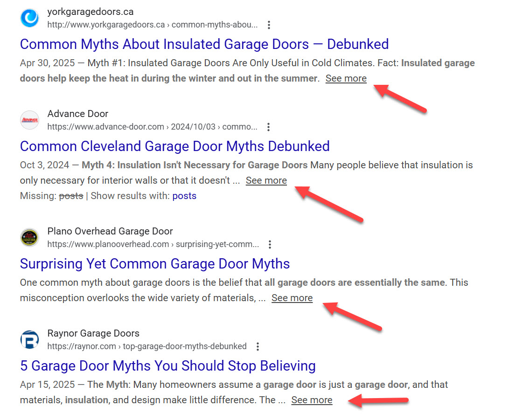Open the Common Myths About Insulated Garage Doors article
Image resolution: width=516 pixels, height=420 pixels.
[x=204, y=44]
